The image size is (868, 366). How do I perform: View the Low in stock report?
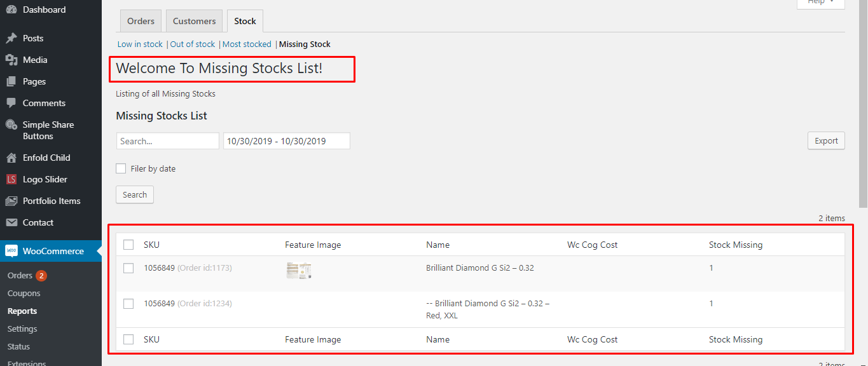[x=140, y=44]
